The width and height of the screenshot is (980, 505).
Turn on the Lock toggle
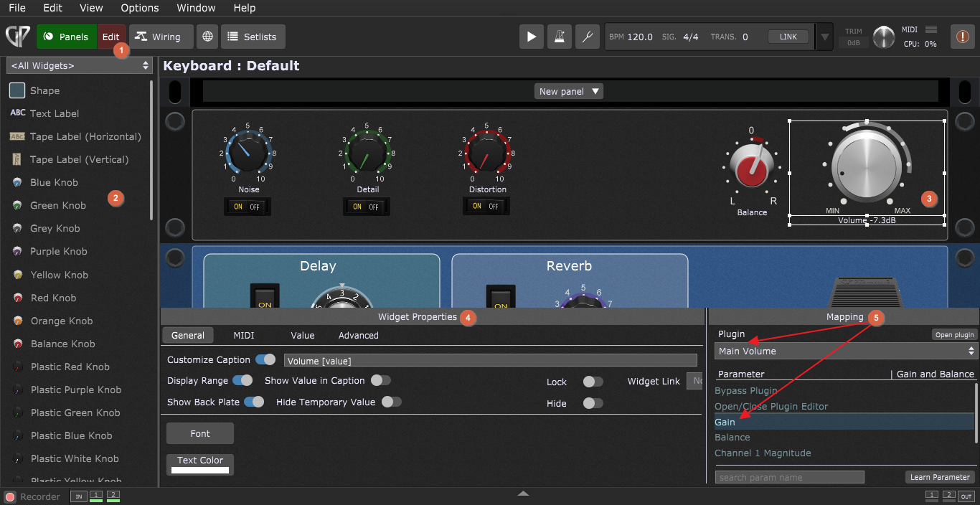point(593,382)
